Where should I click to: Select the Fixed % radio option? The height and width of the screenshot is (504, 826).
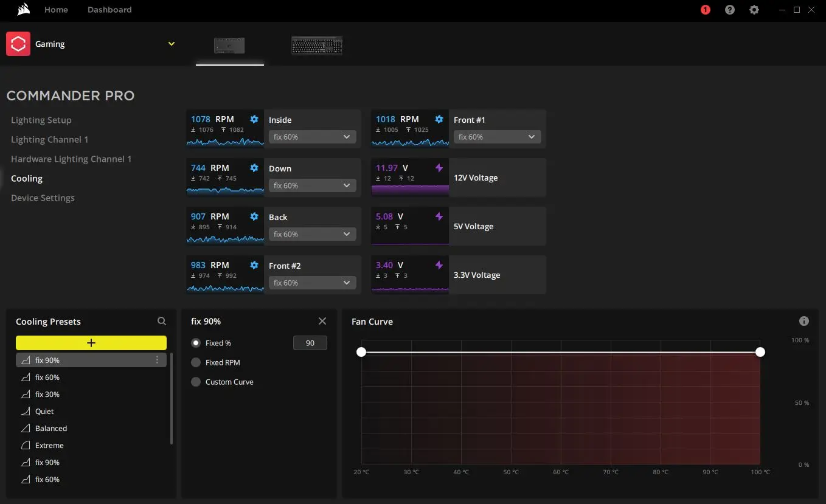[196, 343]
